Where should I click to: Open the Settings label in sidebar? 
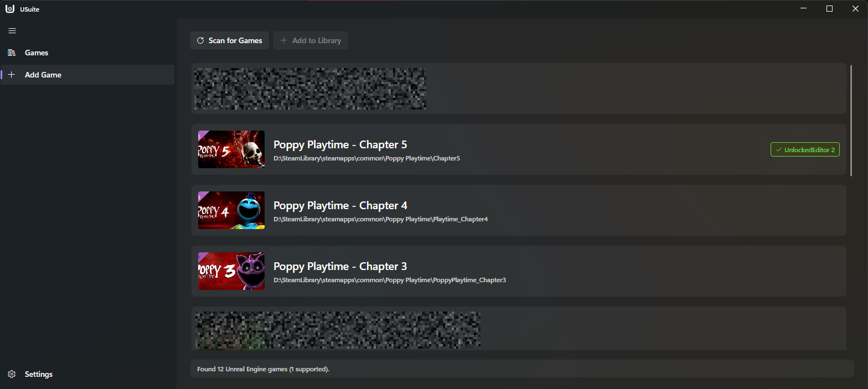pyautogui.click(x=39, y=374)
